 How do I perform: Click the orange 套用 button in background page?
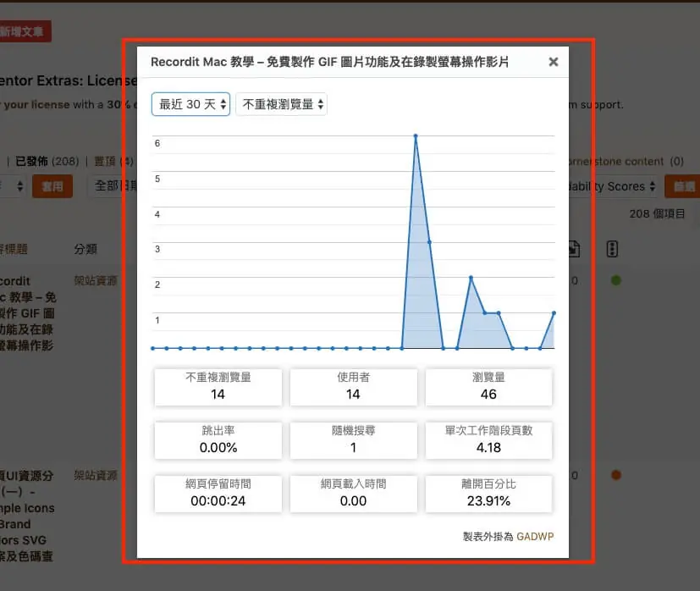[x=52, y=186]
